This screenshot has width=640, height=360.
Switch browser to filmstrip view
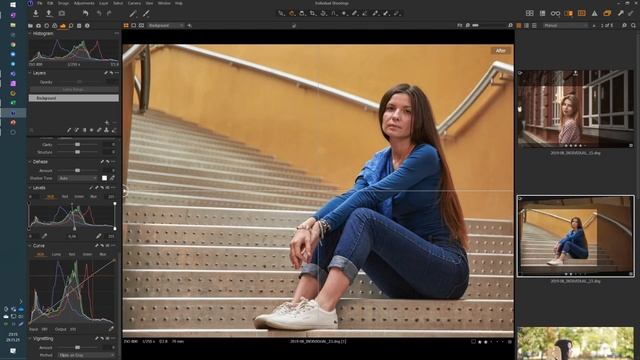pos(527,25)
